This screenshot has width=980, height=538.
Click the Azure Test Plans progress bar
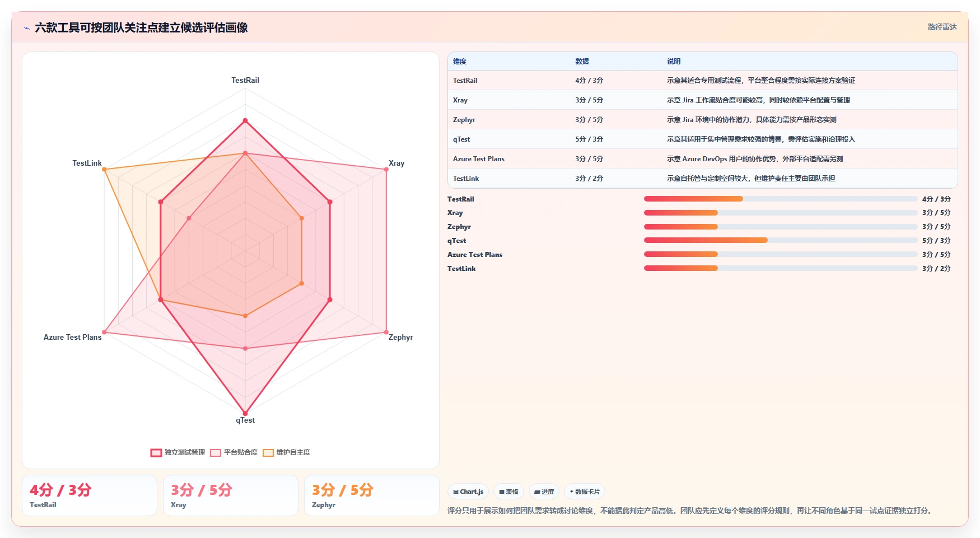point(781,254)
